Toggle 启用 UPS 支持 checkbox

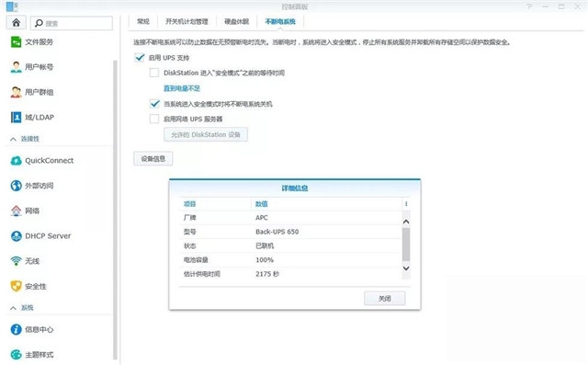click(x=140, y=58)
